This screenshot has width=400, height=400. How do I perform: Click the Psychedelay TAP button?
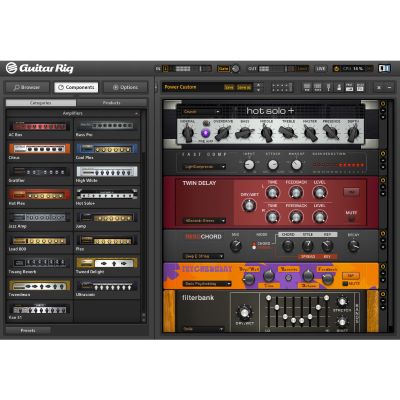[351, 276]
